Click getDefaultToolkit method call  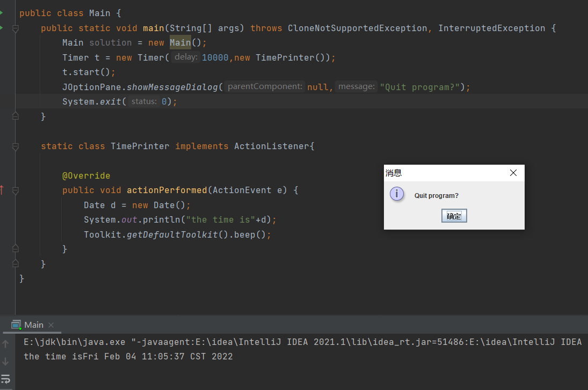[172, 234]
